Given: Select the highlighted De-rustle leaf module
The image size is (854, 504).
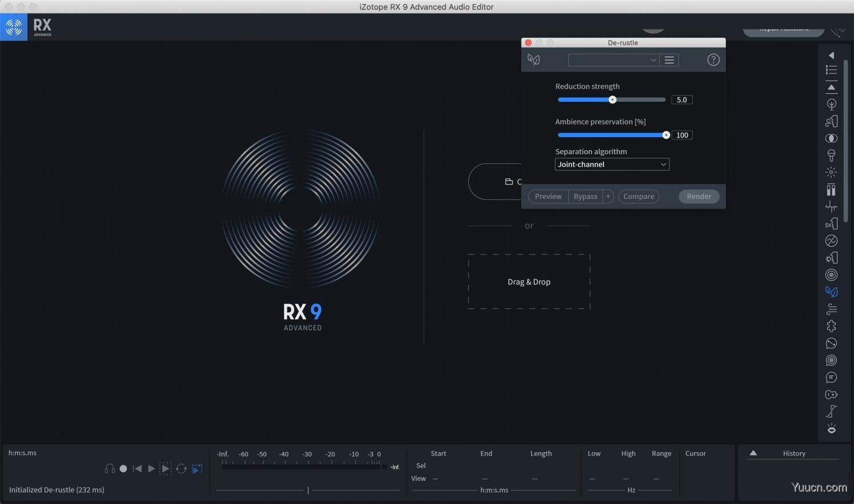Looking at the screenshot, I should [831, 292].
